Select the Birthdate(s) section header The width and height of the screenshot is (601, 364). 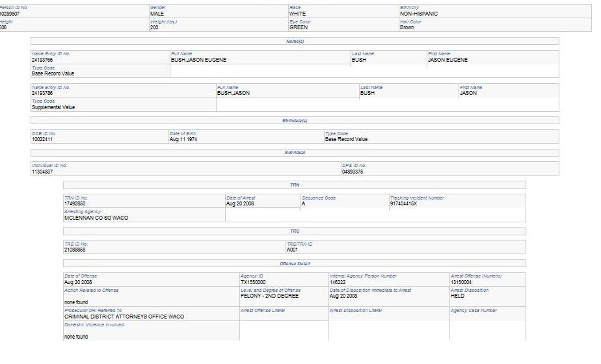click(x=295, y=120)
